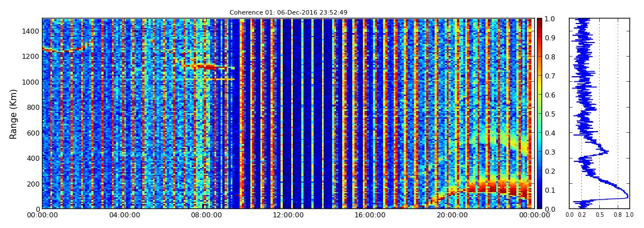Click the dark red top of colorbar

[x=540, y=21]
